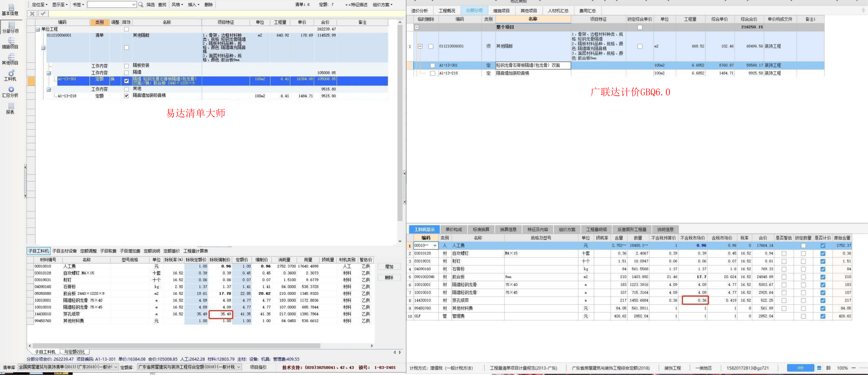Tick the GBQ row checkbox next to A1-13-218

tap(432, 73)
